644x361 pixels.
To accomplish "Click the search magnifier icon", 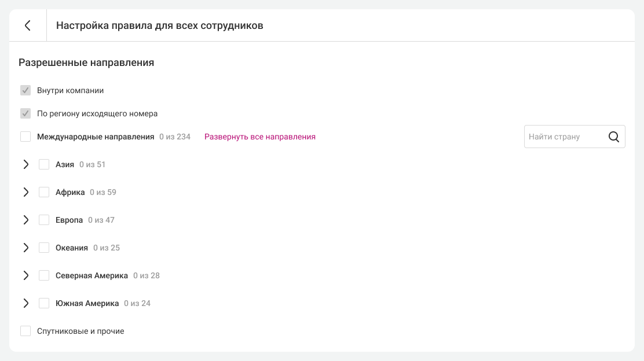I will click(614, 137).
